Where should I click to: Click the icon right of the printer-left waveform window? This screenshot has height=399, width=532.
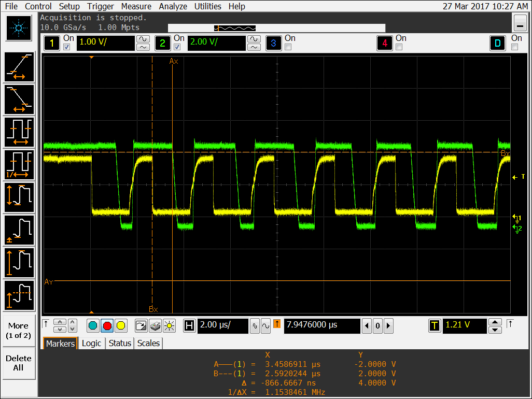[141, 326]
